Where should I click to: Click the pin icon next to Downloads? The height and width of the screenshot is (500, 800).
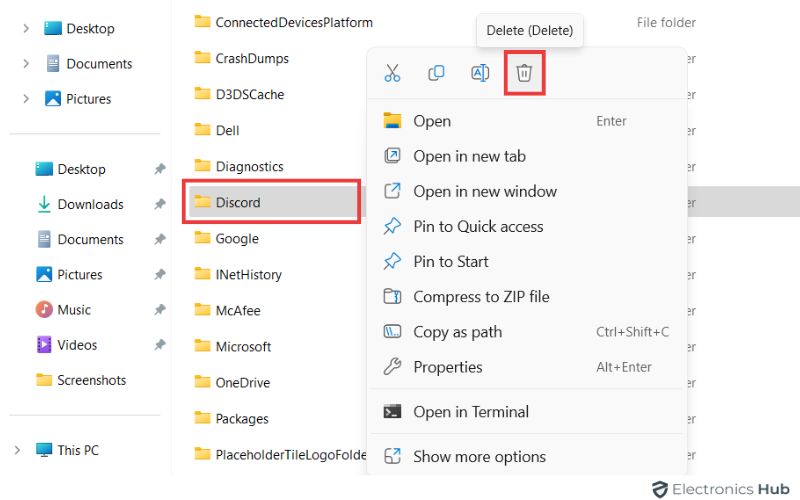160,205
